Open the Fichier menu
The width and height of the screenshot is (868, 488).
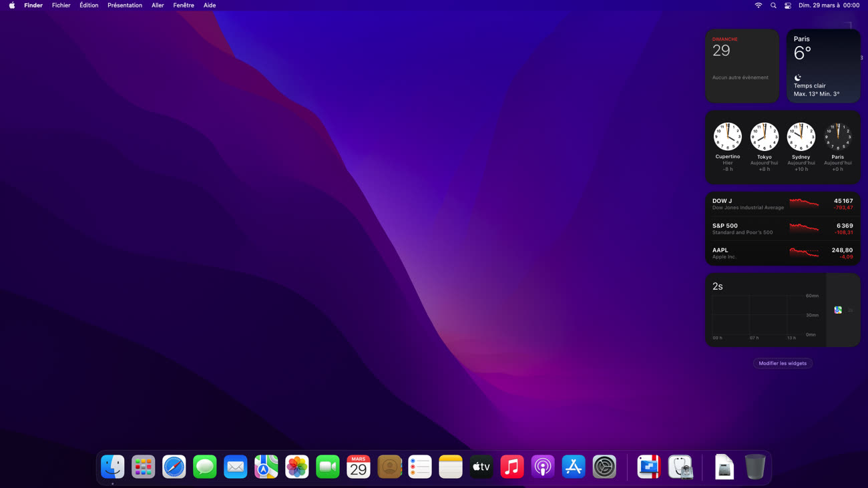[61, 5]
